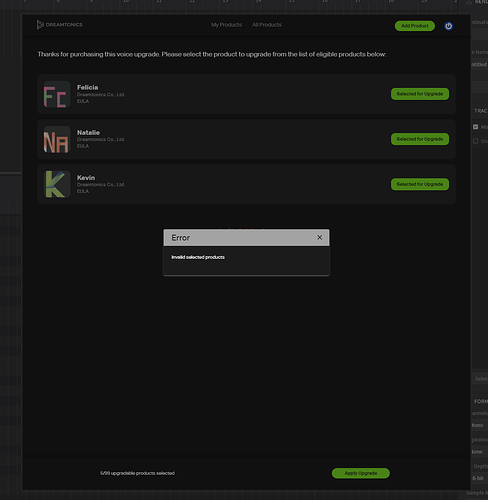This screenshot has width=488, height=500.
Task: Click the blue power logout icon
Action: (448, 26)
